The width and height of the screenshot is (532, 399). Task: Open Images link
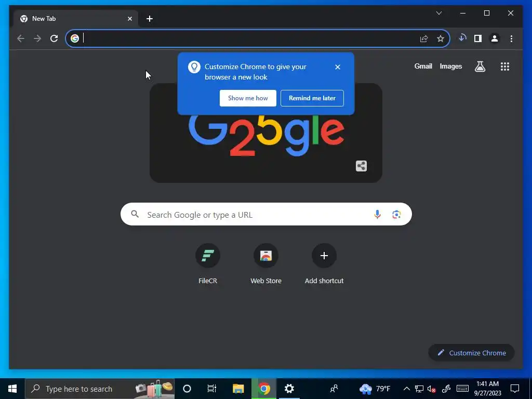[x=450, y=66]
